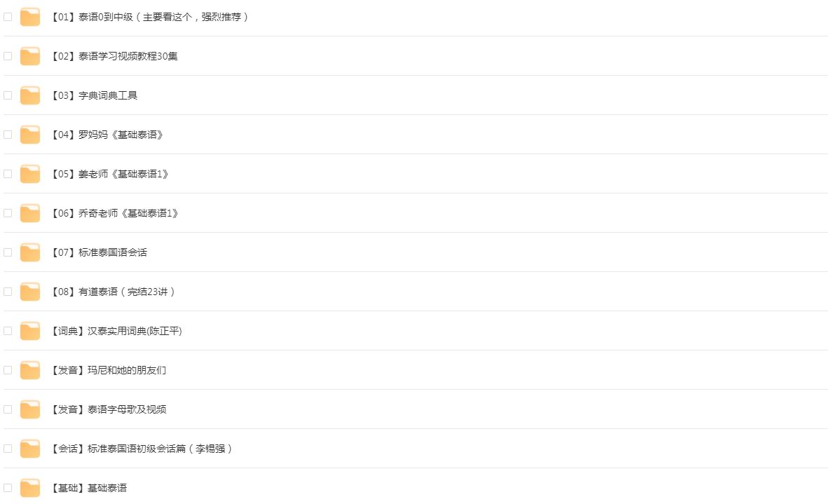Select checkbox beside 【05】姜老师《基础泰语1》
This screenshot has width=828, height=504.
point(8,174)
